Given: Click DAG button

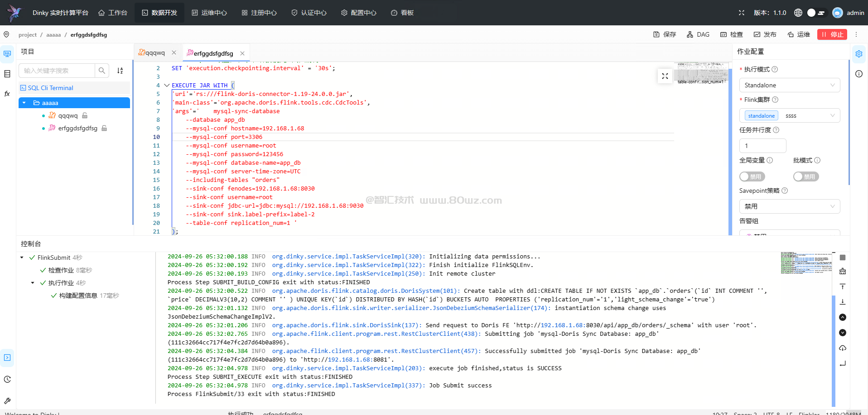Looking at the screenshot, I should point(698,34).
